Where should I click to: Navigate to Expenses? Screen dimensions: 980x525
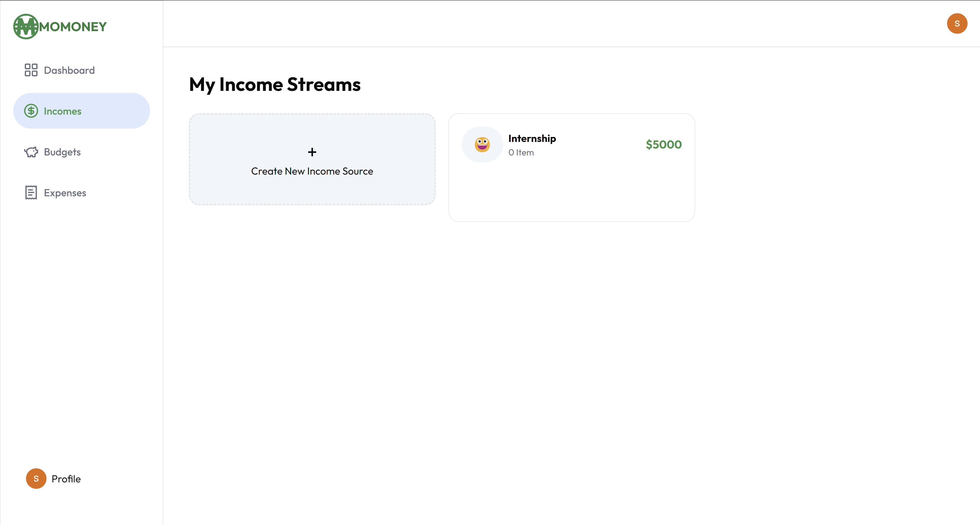[x=65, y=193]
